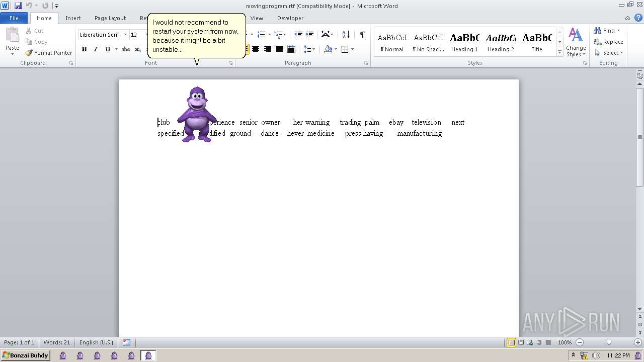Click the macro recording status bar icon
Viewport: 644px width, 362px height.
(126, 342)
